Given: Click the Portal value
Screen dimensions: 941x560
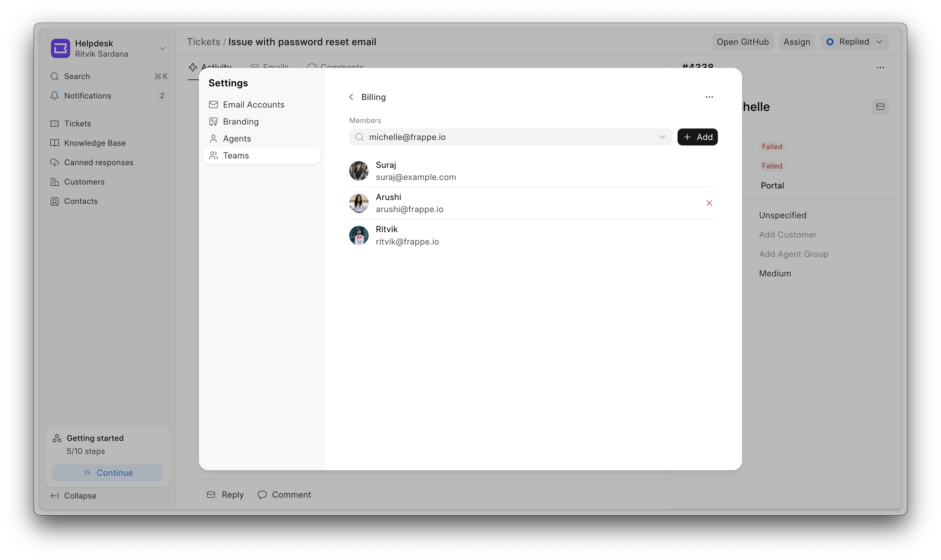Looking at the screenshot, I should tap(772, 186).
